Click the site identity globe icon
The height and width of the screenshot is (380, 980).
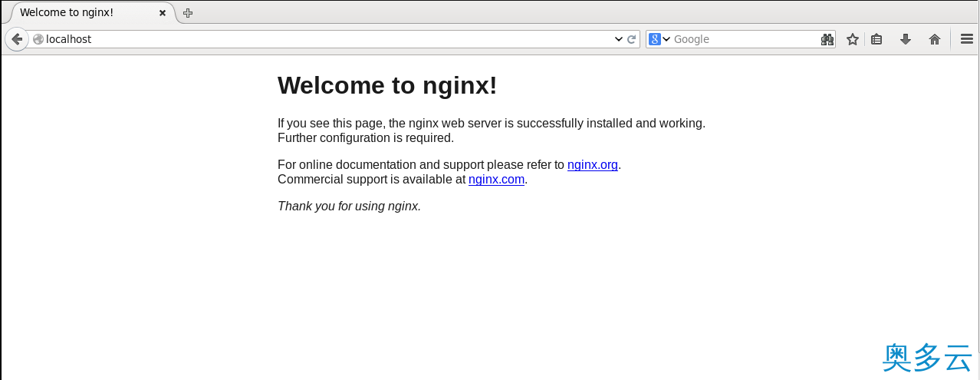tap(38, 39)
